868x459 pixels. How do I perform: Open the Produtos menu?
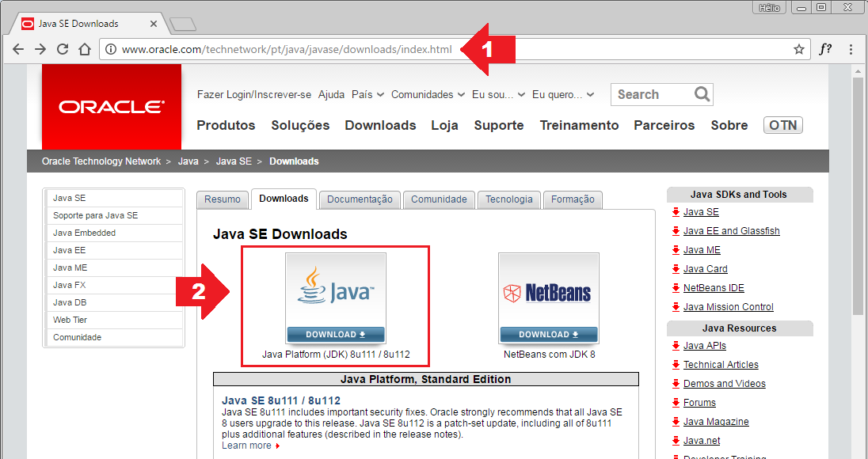coord(226,126)
